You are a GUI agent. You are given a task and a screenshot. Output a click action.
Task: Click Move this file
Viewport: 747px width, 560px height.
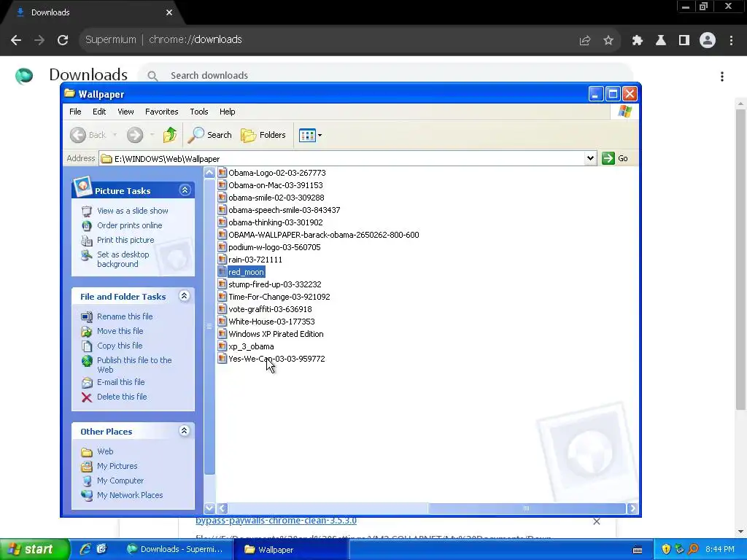pos(120,331)
